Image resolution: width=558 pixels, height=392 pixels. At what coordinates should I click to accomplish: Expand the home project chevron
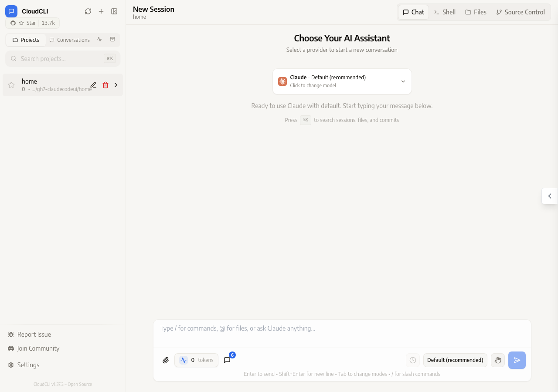click(116, 85)
